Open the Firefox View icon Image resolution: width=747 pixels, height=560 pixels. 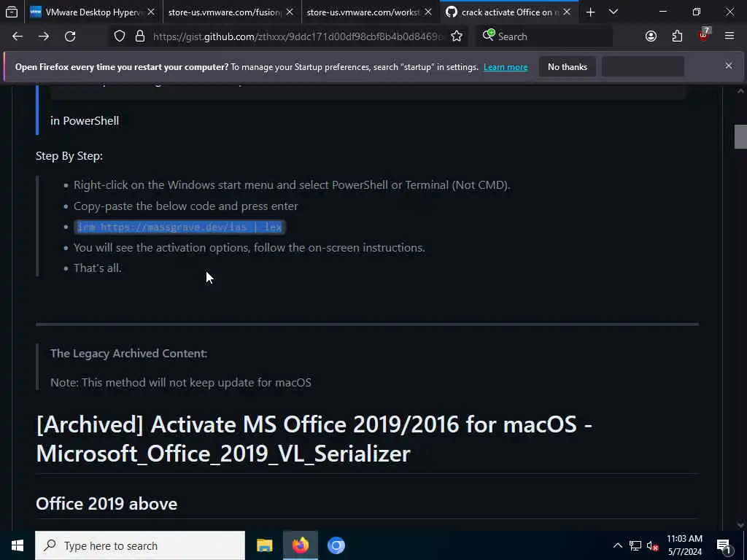click(12, 12)
